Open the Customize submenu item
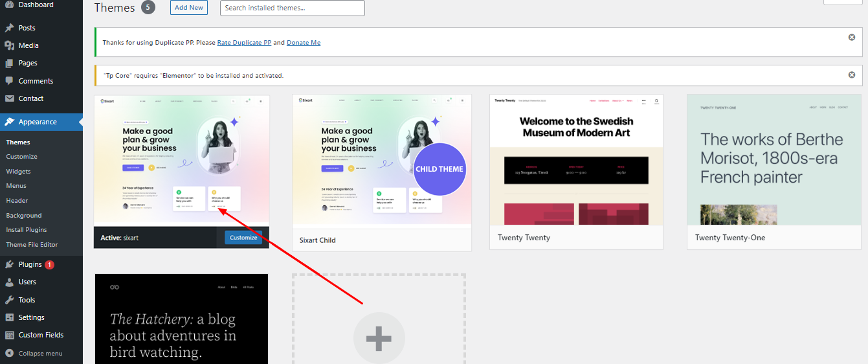The height and width of the screenshot is (364, 868). (21, 156)
